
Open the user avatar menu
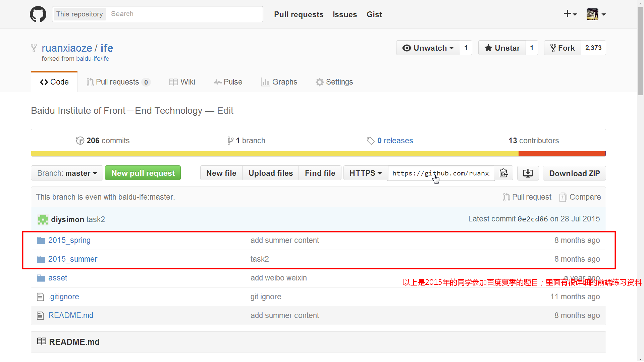[x=596, y=14]
